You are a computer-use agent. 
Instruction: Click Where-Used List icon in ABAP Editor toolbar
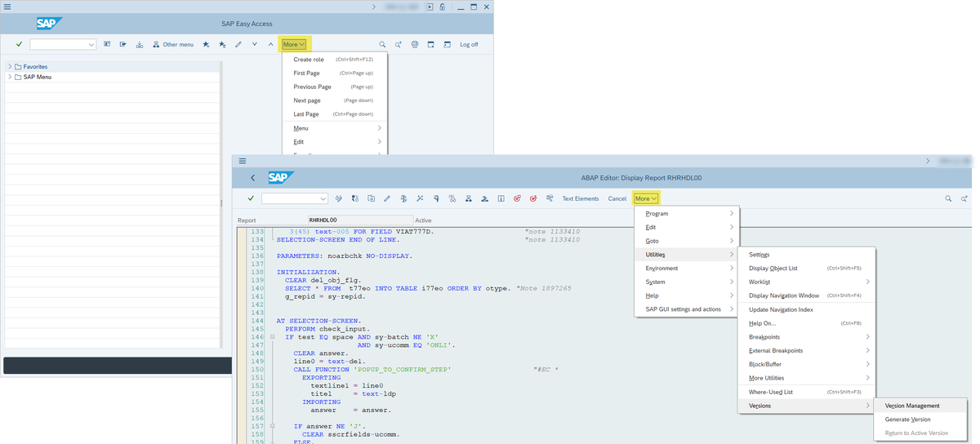pos(452,198)
